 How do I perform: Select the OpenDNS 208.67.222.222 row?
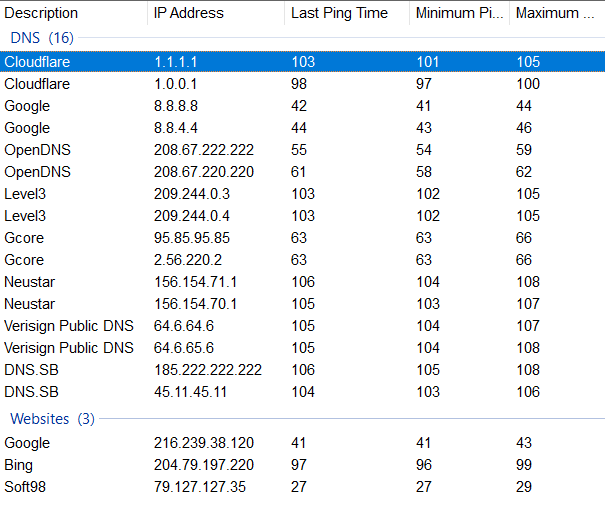tap(302, 150)
